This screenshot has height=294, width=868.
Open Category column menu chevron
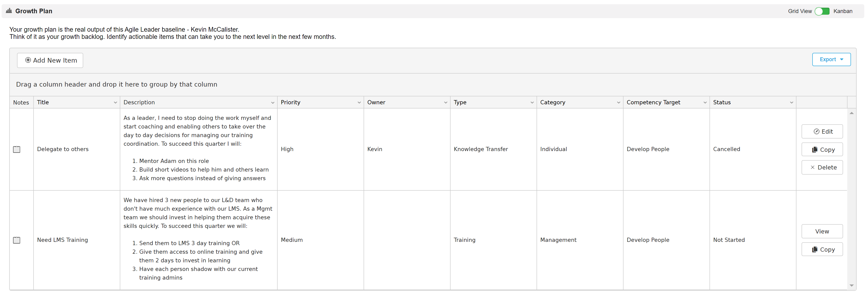[x=619, y=103]
